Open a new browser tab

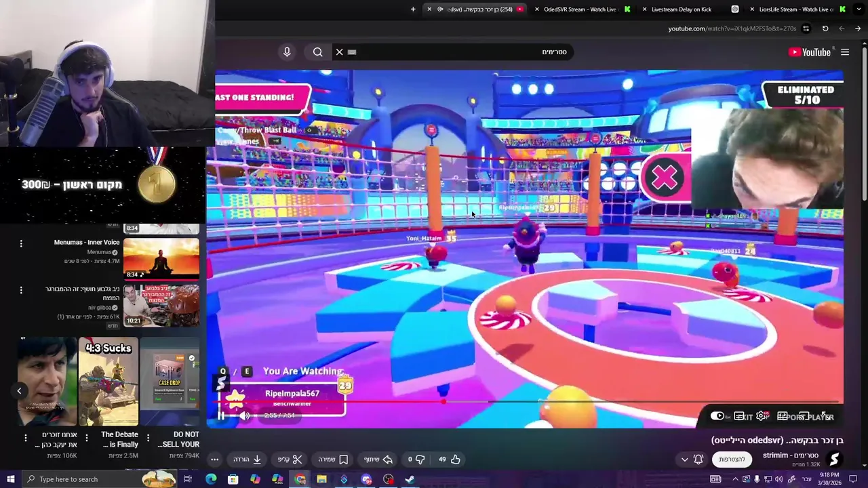click(x=413, y=9)
